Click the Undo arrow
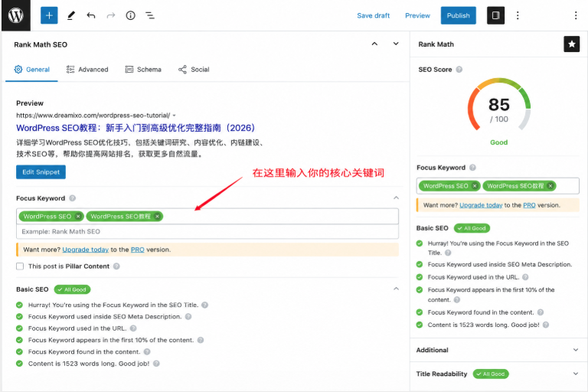 [91, 15]
